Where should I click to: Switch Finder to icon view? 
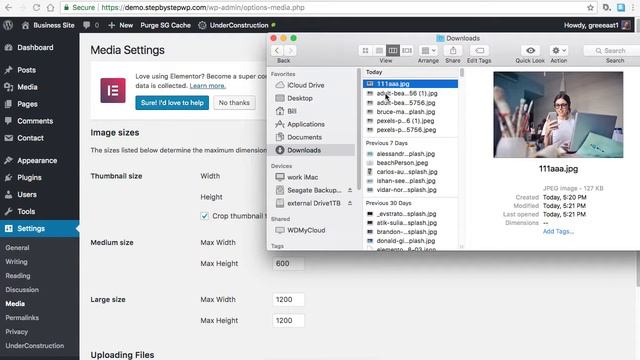pyautogui.click(x=365, y=51)
